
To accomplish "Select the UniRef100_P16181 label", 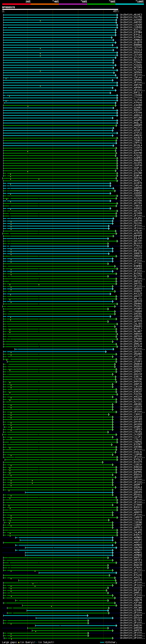I will [x=131, y=65].
